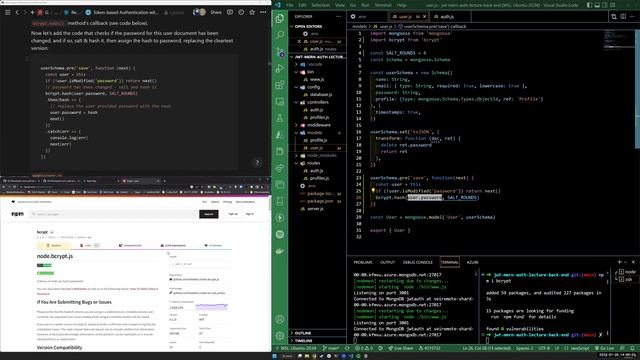Open the Source Control view in the activity bar
This screenshot has width=640, height=360.
280,52
